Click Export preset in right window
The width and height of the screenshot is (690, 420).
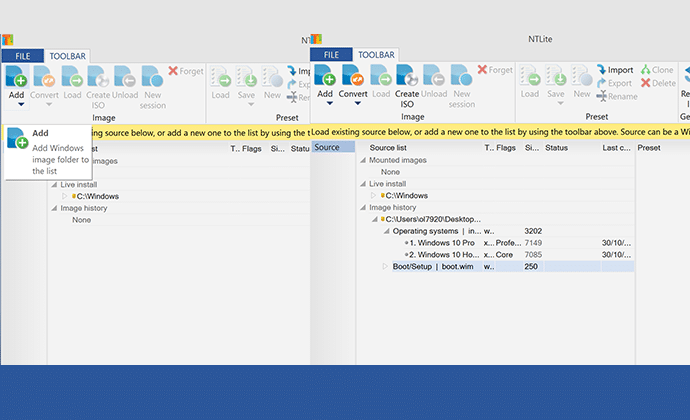pyautogui.click(x=614, y=83)
